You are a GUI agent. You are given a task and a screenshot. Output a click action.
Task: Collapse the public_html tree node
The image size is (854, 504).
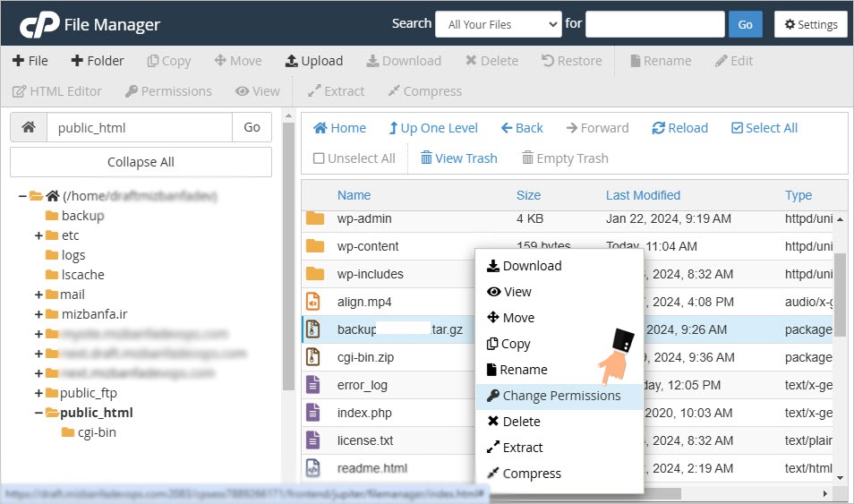point(39,413)
